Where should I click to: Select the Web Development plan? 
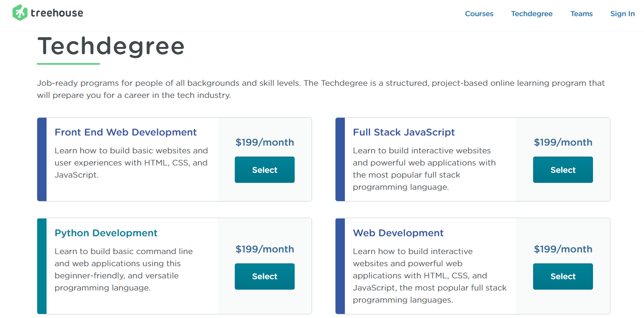pyautogui.click(x=563, y=276)
